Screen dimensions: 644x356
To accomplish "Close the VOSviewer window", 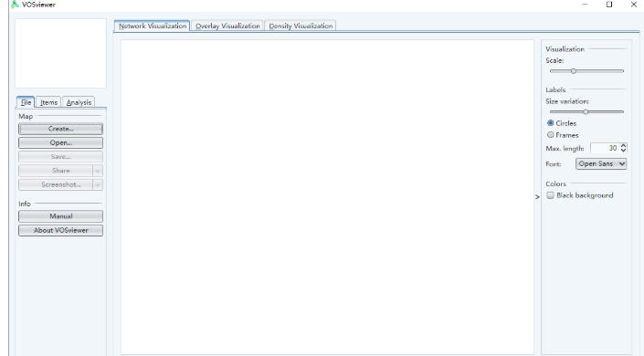I will point(634,5).
